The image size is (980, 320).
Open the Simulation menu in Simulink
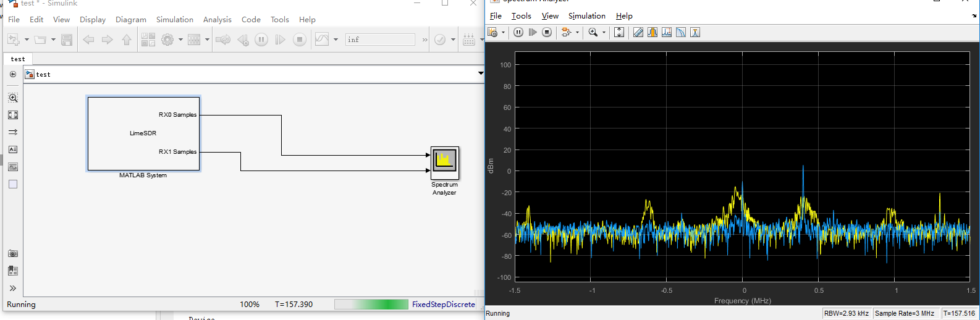click(x=174, y=20)
